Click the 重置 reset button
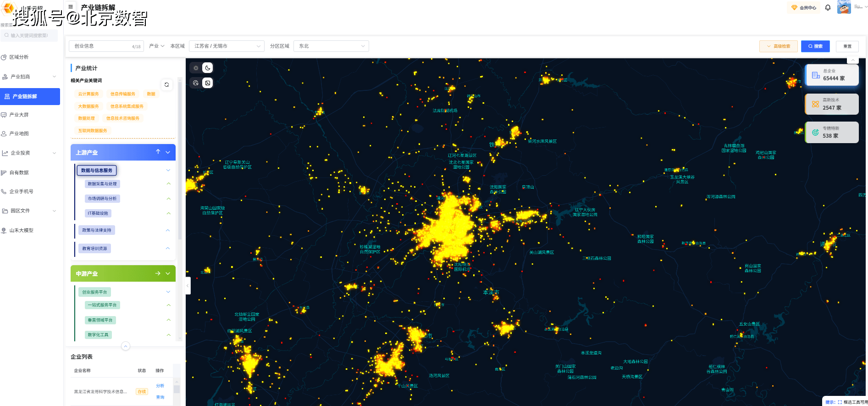 pyautogui.click(x=847, y=46)
